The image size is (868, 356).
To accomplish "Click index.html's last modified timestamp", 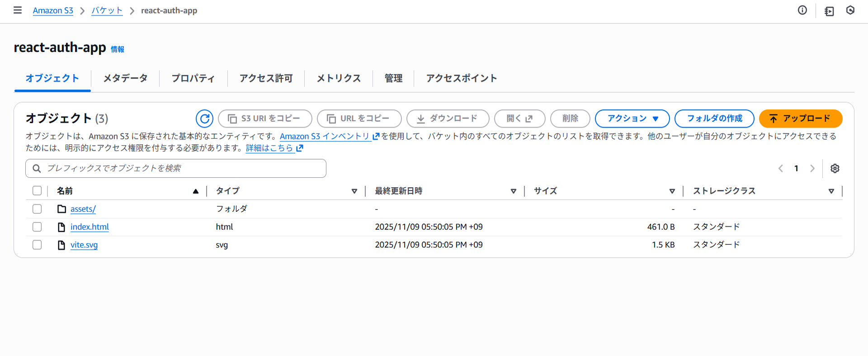I will click(x=429, y=227).
